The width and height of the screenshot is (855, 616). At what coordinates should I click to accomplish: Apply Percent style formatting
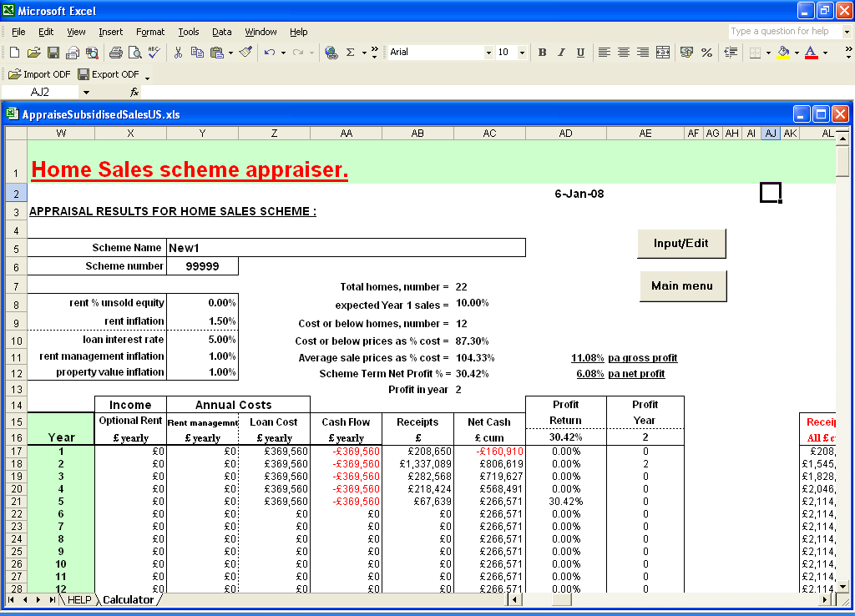[x=706, y=53]
